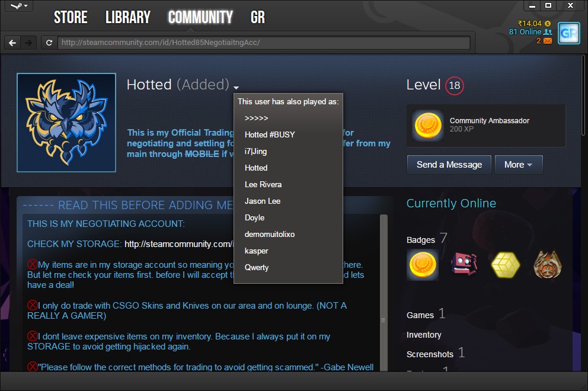
Task: Open the Community Ambassador gold badge icon
Action: click(427, 126)
